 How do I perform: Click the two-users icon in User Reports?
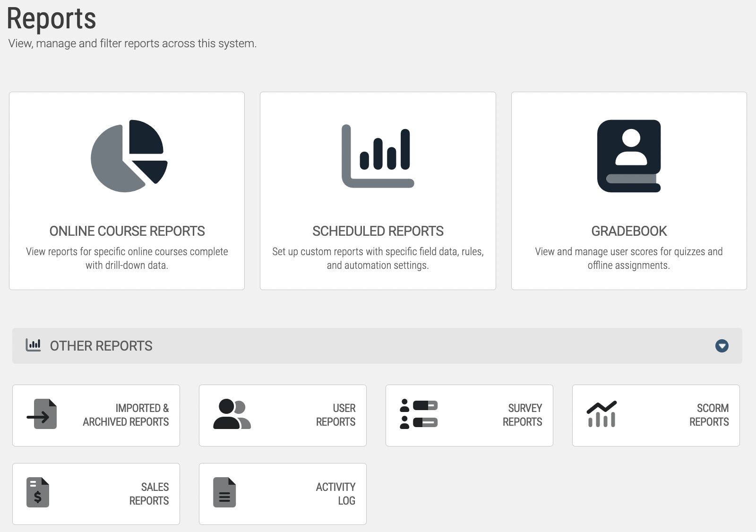[x=232, y=414]
